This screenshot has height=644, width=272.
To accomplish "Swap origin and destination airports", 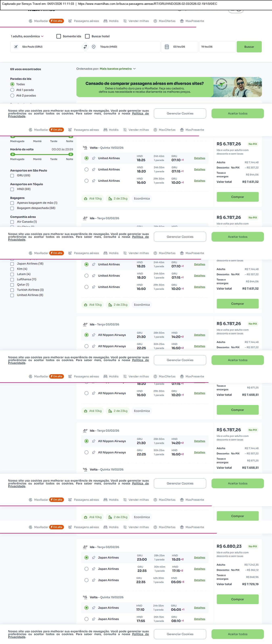I will (x=85, y=47).
